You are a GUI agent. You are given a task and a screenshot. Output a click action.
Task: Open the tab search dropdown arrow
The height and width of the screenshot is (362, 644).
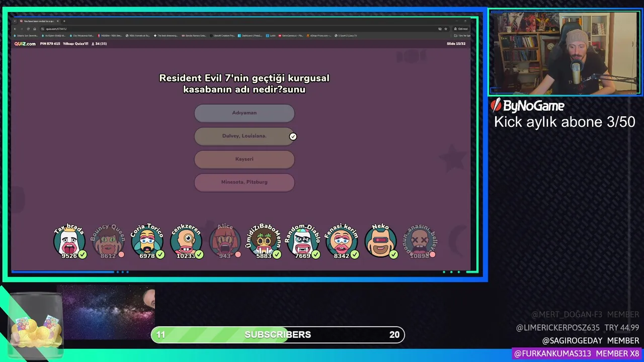pyautogui.click(x=15, y=21)
